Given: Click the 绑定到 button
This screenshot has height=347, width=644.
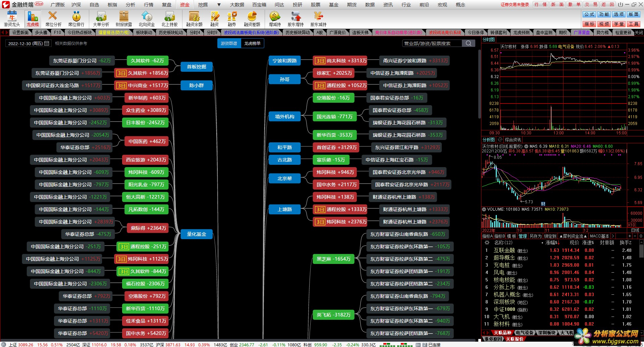Looking at the screenshot, I should (550, 236).
